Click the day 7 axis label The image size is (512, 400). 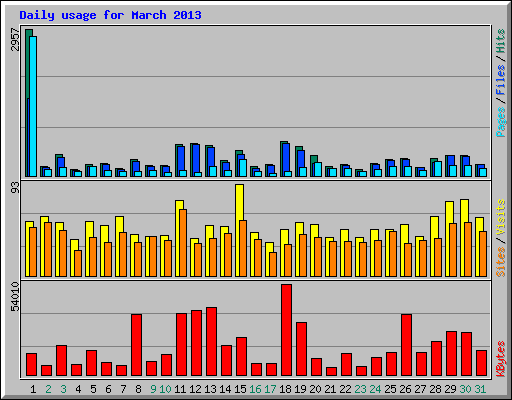pyautogui.click(x=123, y=389)
